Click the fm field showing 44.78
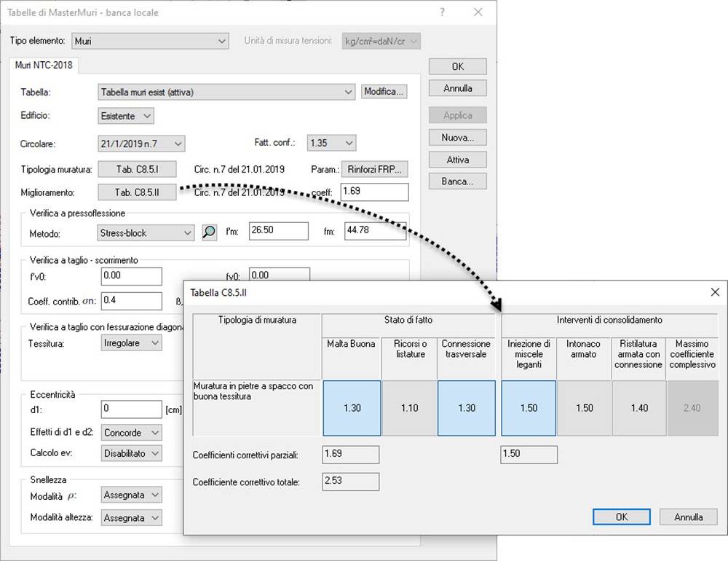The image size is (728, 561). (x=375, y=231)
